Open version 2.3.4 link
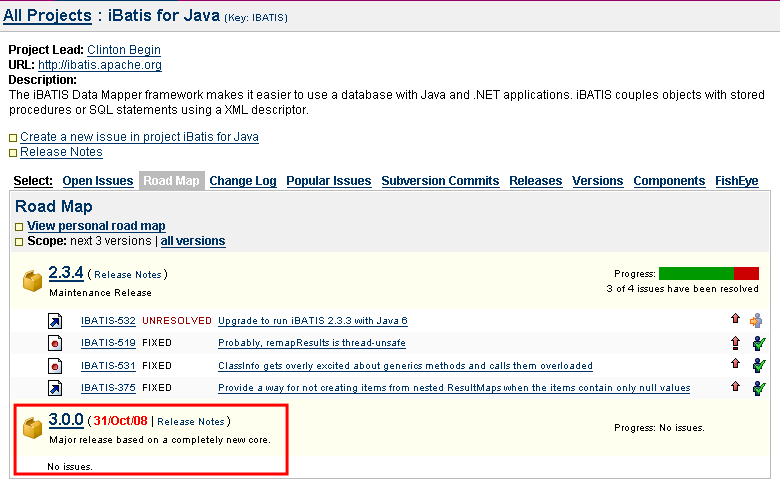Image resolution: width=780 pixels, height=484 pixels. pos(66,273)
